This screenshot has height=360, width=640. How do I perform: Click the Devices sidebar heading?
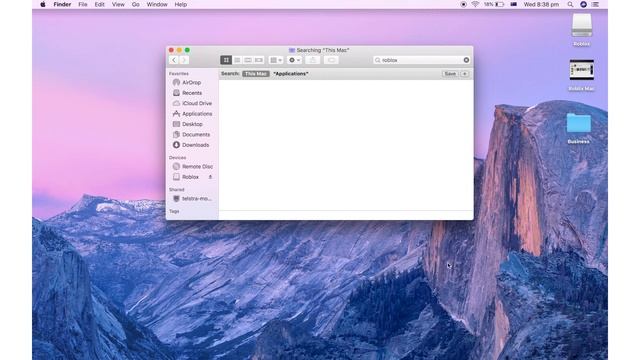[x=178, y=158]
